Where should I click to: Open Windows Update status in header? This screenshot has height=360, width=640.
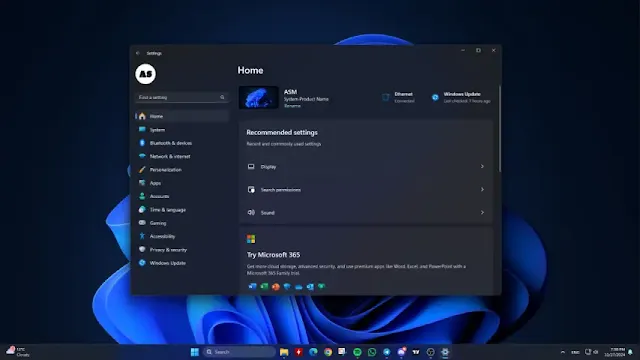tap(461, 97)
